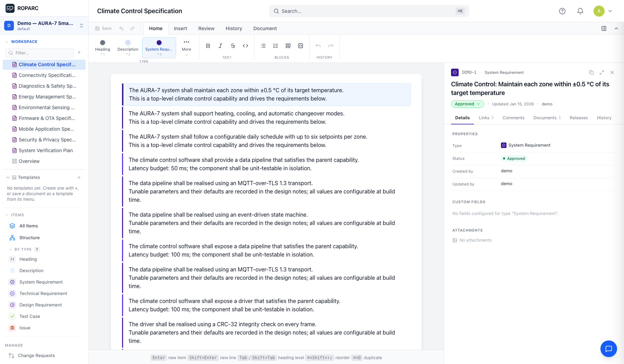Switch to the Insert ribbon tab
Image resolution: width=624 pixels, height=364 pixels.
[181, 28]
